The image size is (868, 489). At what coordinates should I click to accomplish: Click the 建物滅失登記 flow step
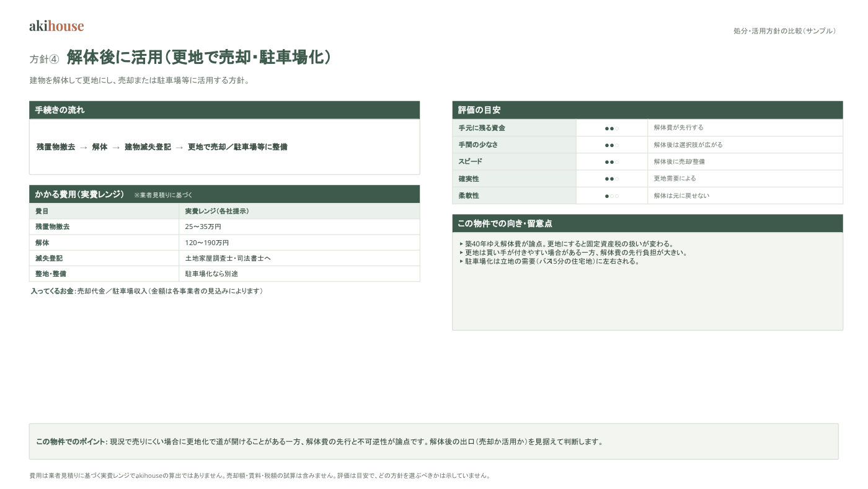coord(148,147)
